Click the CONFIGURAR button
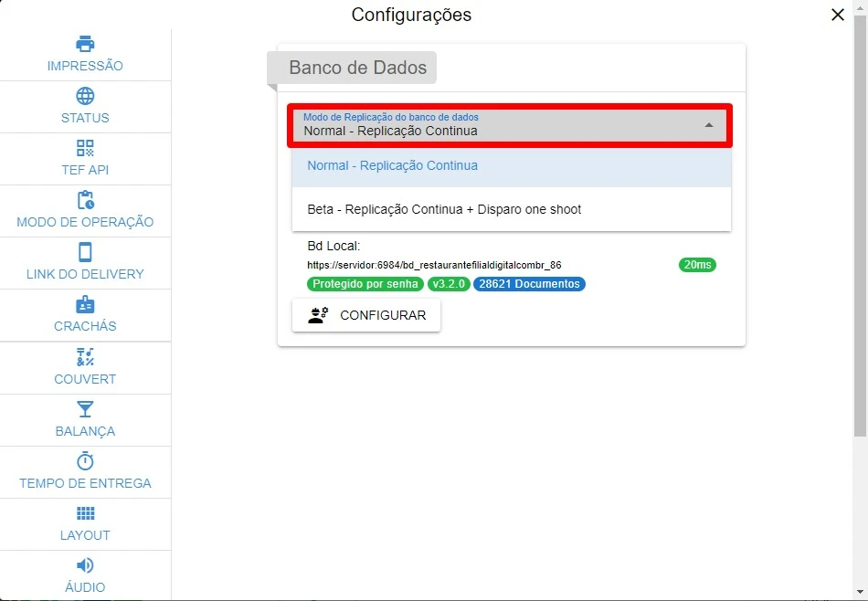868x601 pixels. 366,315
